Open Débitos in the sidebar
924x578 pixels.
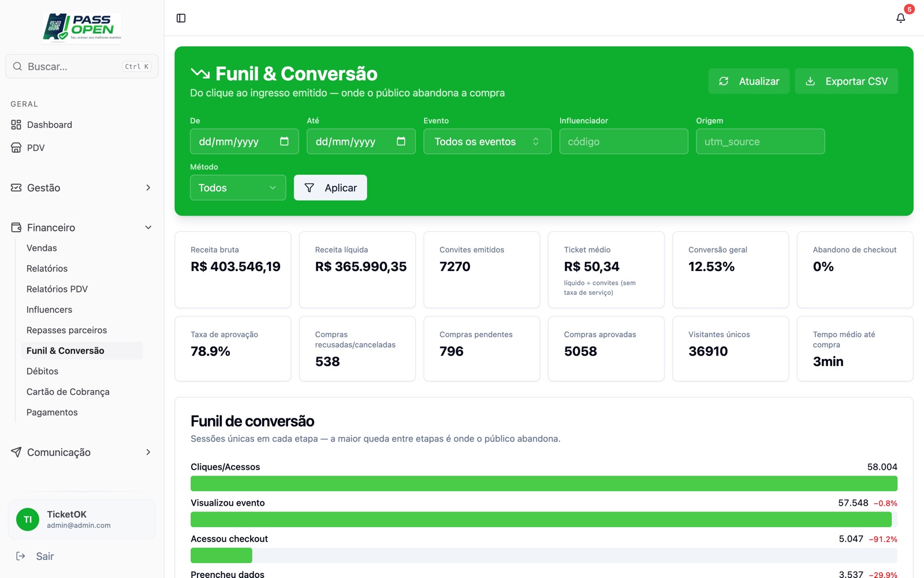42,371
